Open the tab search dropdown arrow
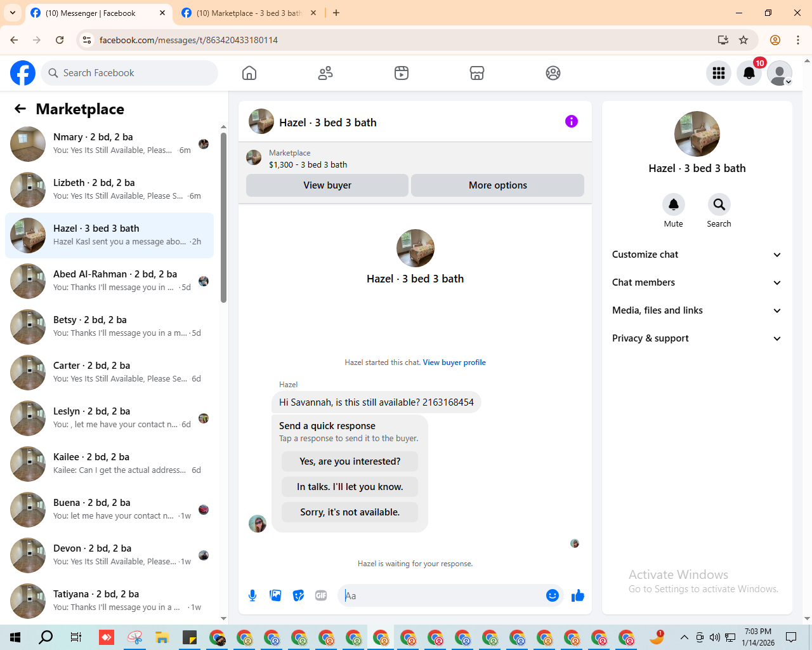812x650 pixels. 13,13
